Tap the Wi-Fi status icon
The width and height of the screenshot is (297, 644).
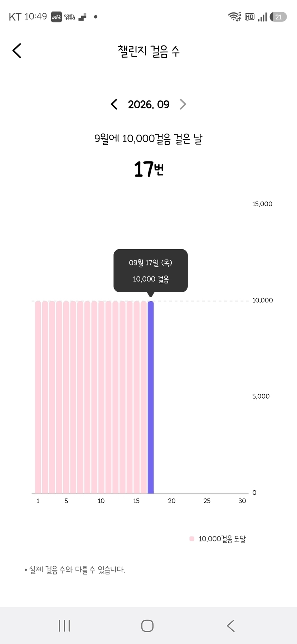(234, 16)
